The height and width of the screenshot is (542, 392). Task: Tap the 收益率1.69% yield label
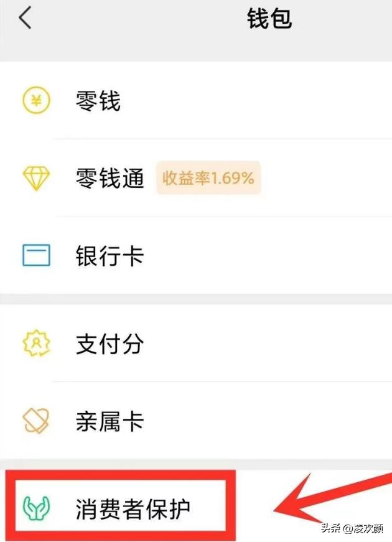pyautogui.click(x=208, y=179)
